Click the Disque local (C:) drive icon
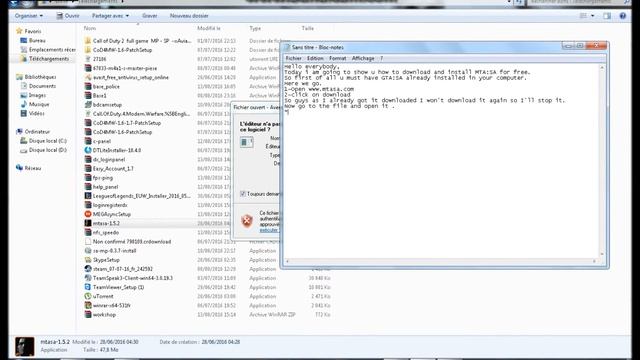The width and height of the screenshot is (640, 360). (x=24, y=141)
